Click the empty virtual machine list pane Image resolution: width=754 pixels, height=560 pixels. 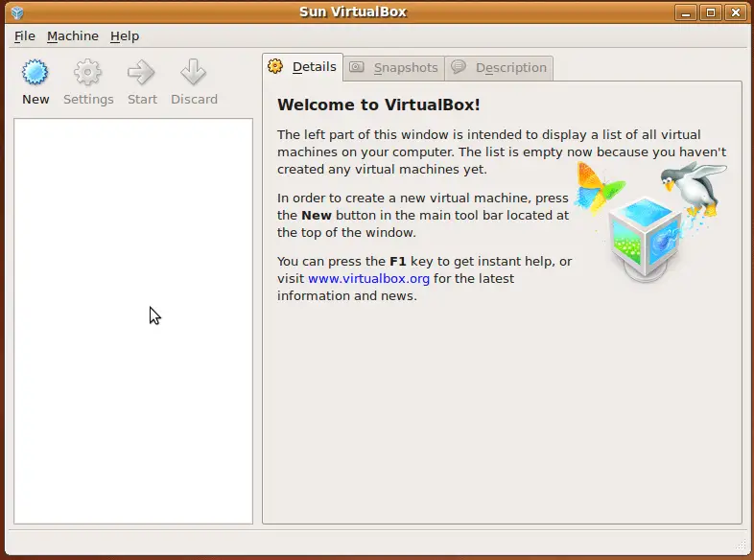(133, 321)
